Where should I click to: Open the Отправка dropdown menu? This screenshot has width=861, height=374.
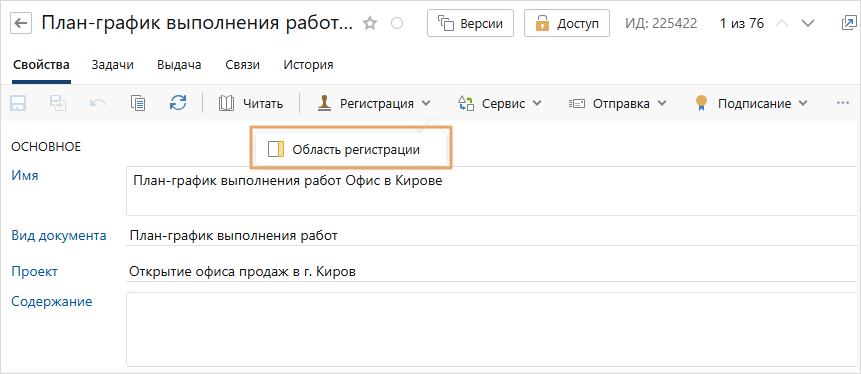coord(617,103)
